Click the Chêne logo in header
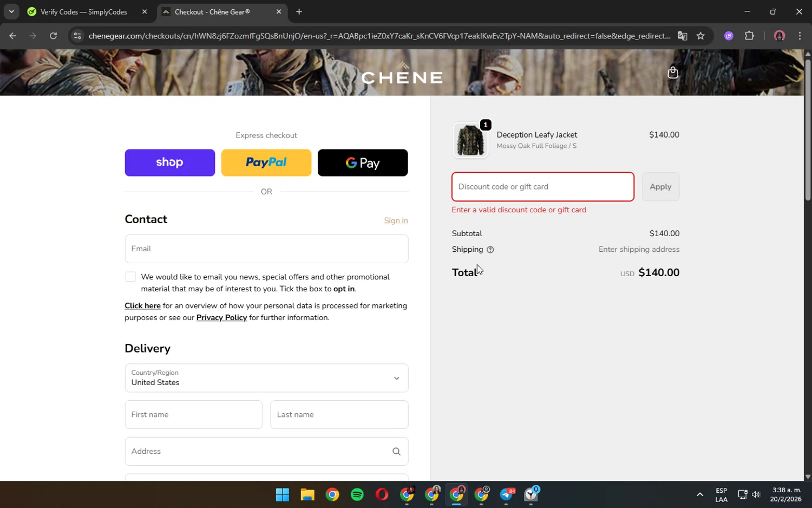 tap(402, 74)
